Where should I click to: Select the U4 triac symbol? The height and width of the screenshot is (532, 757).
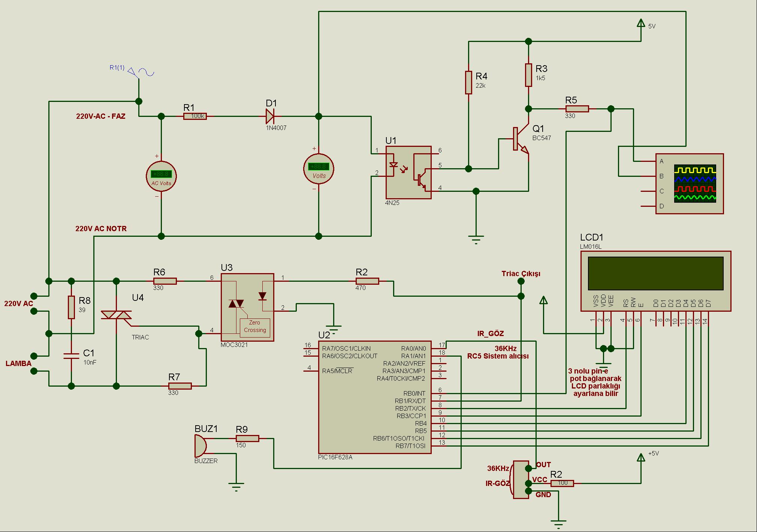(x=116, y=315)
